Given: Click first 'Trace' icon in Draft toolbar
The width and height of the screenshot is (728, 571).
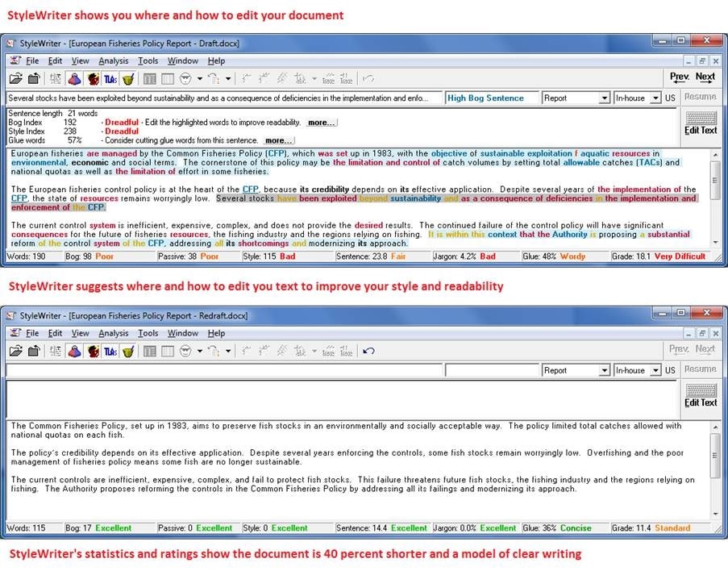Looking at the screenshot, I should (x=328, y=79).
